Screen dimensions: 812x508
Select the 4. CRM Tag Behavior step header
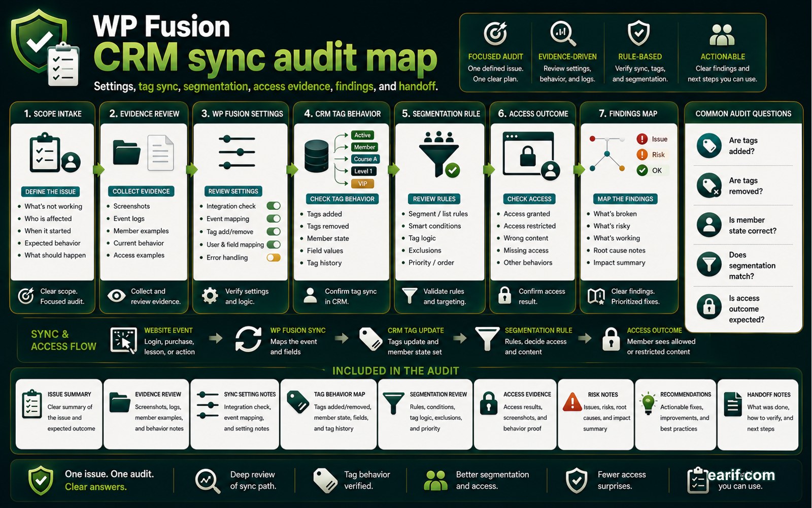click(x=342, y=114)
